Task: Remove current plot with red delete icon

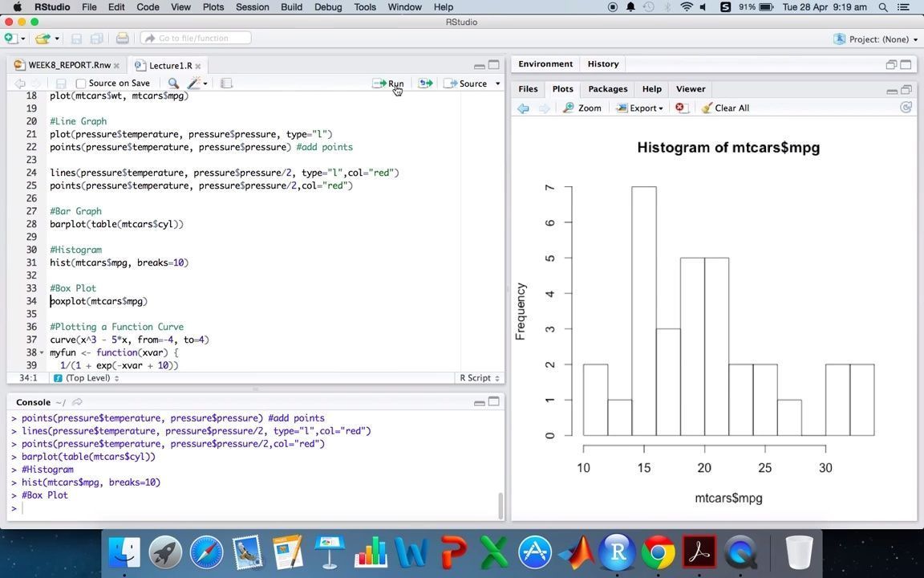Action: (x=680, y=108)
